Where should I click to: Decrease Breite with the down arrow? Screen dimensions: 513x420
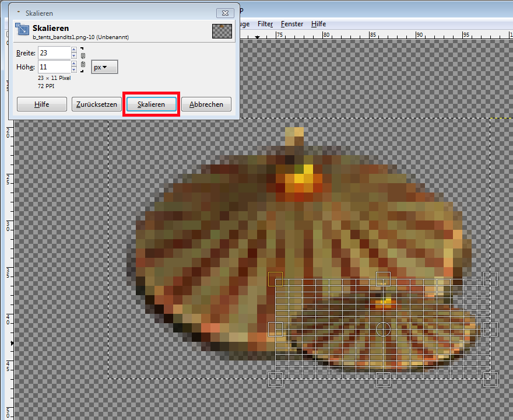pos(74,56)
